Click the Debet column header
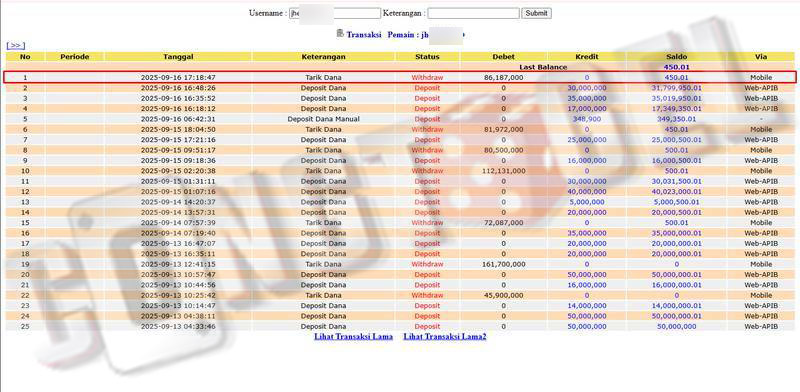 click(x=504, y=57)
